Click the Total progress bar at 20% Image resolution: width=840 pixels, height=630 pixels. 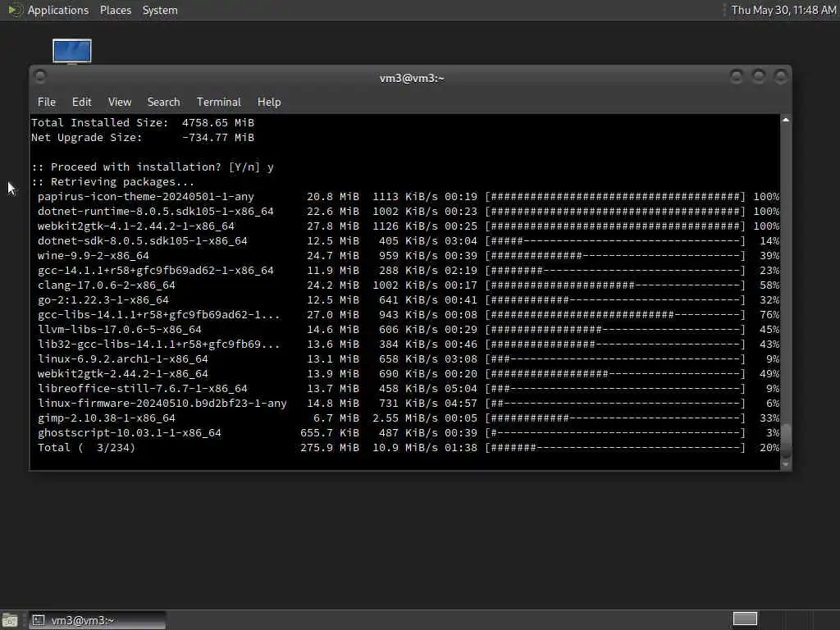point(615,447)
